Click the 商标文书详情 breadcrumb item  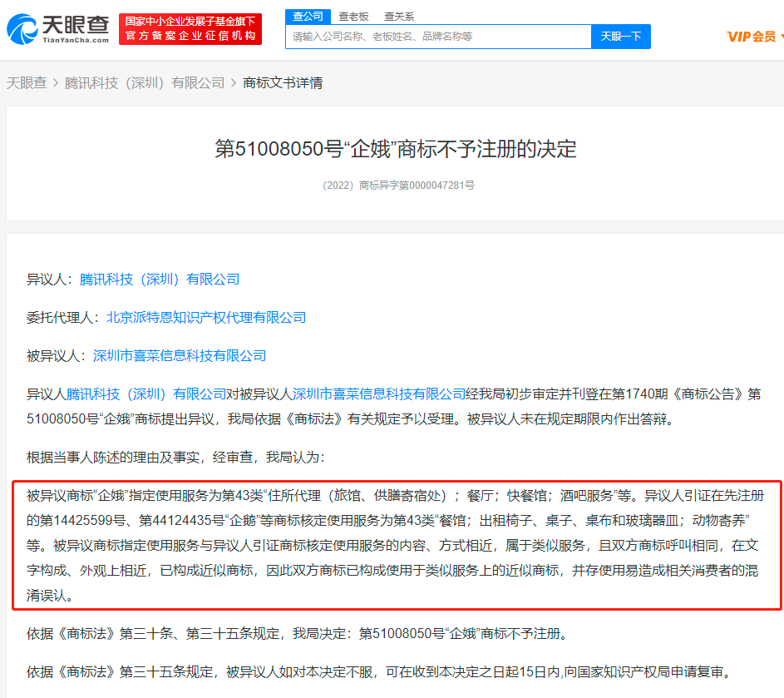[x=283, y=82]
